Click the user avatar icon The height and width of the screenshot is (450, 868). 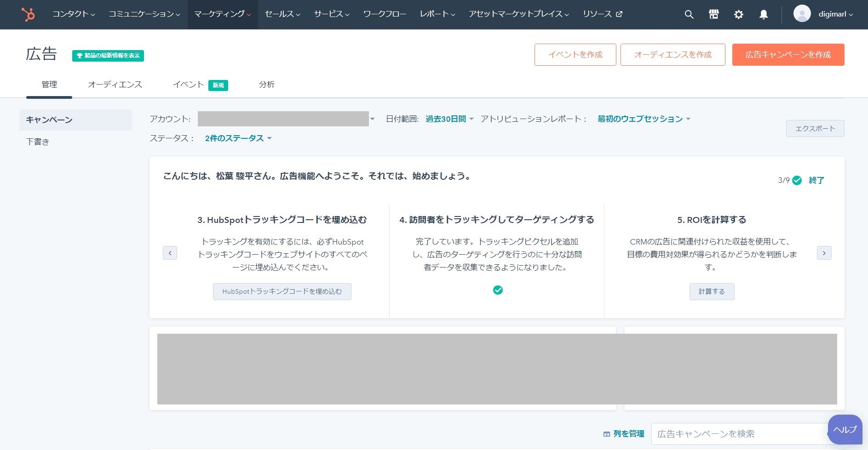802,14
